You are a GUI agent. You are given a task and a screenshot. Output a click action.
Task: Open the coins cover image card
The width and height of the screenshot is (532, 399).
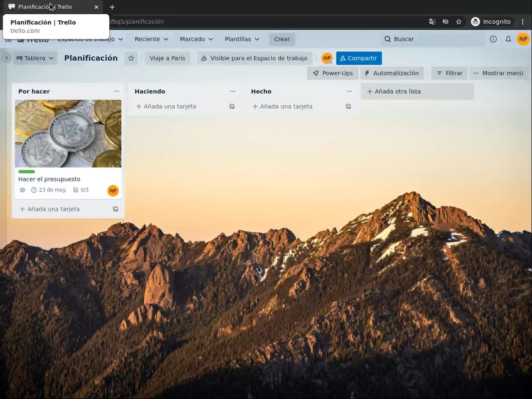tap(68, 133)
